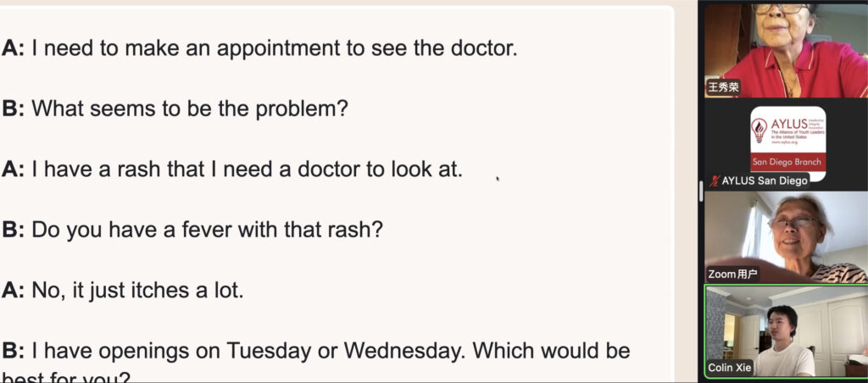The width and height of the screenshot is (868, 383).
Task: Click the 王秀荣 name label
Action: (x=723, y=87)
